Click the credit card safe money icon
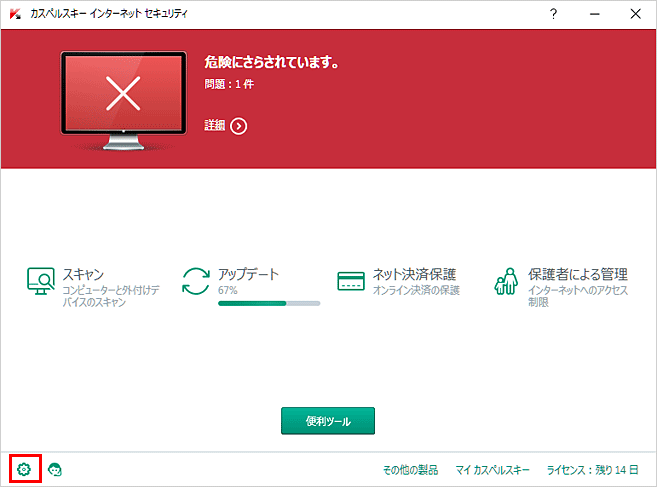 [351, 281]
